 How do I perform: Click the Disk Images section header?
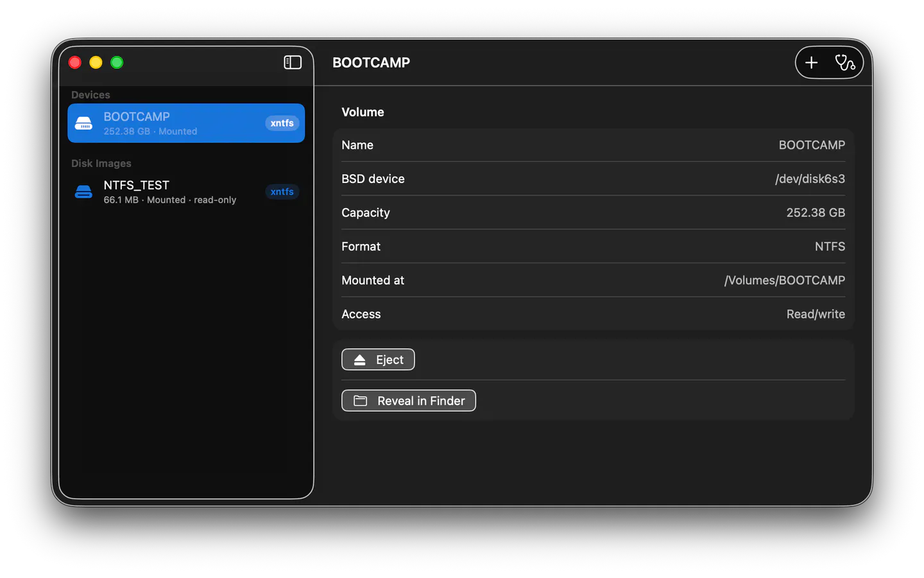click(x=101, y=163)
